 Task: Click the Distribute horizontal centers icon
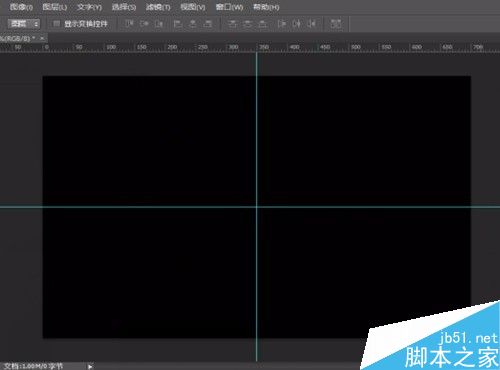[297, 24]
